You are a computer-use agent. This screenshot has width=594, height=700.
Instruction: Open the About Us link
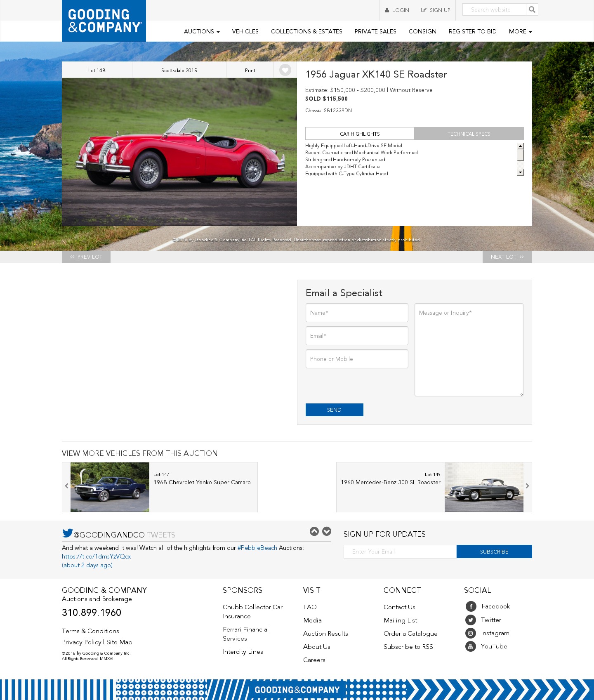click(317, 647)
